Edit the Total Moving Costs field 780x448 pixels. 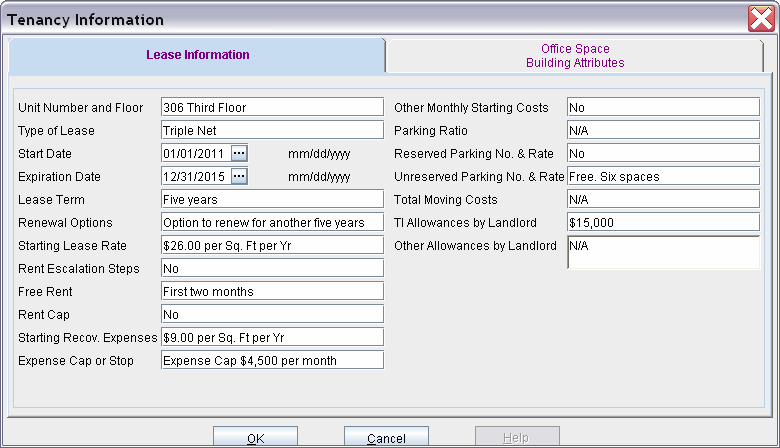pyautogui.click(x=664, y=199)
